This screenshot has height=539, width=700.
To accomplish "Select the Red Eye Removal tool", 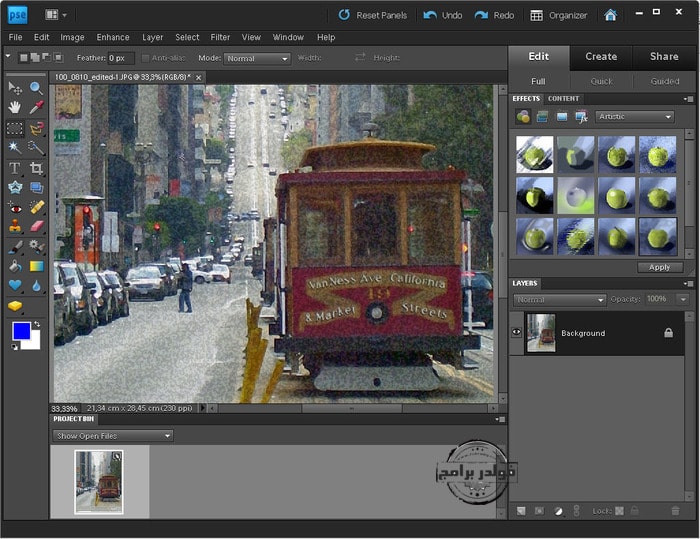I will coord(15,208).
